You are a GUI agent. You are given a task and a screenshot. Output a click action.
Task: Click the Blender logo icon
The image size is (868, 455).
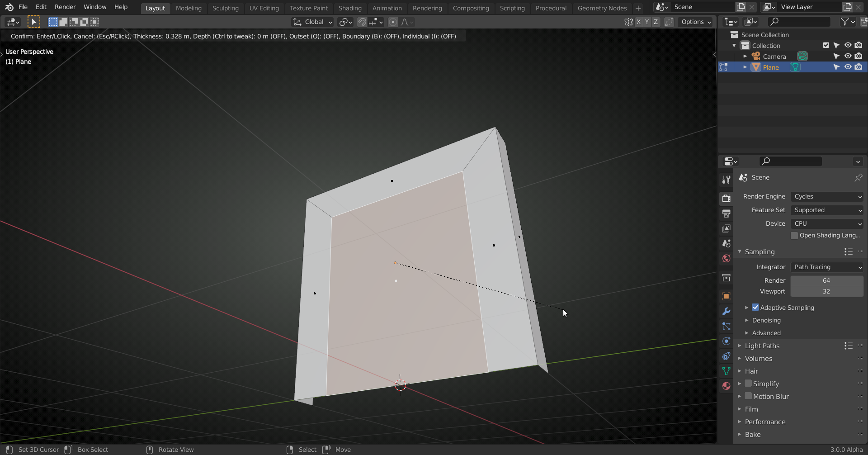point(9,7)
